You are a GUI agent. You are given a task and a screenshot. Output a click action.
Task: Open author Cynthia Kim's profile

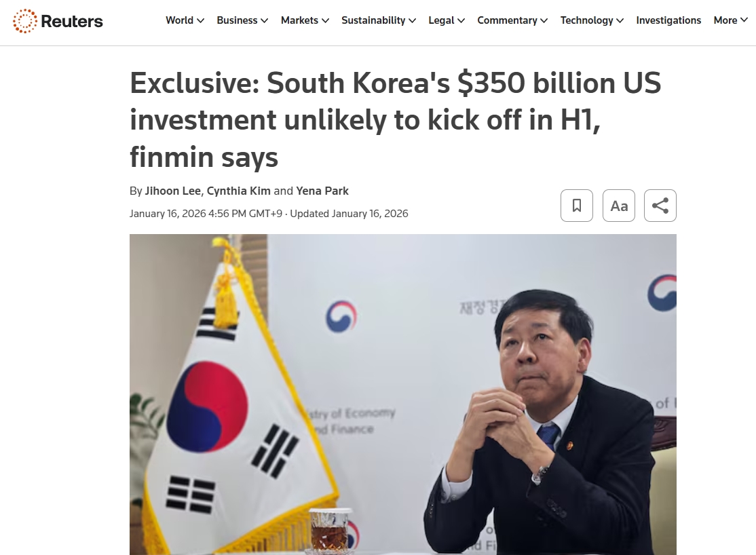(x=239, y=191)
